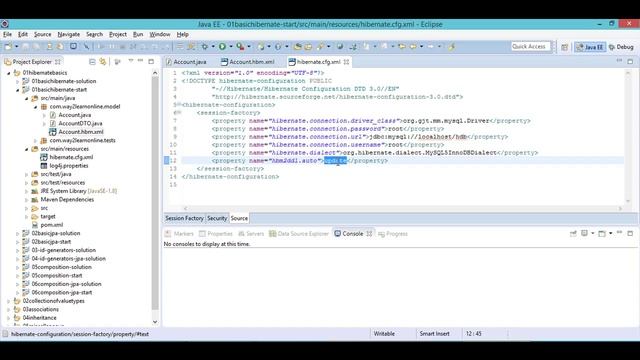
Task: Open the New file dropdown arrow
Action: [x=16, y=47]
